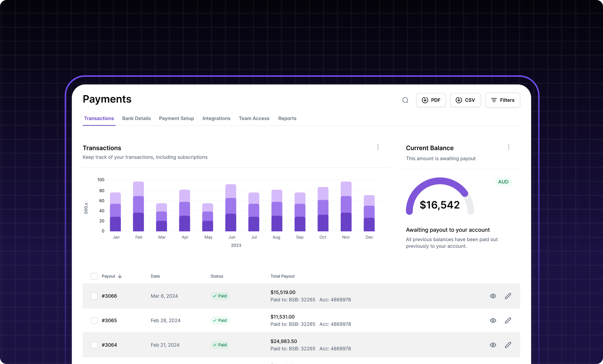This screenshot has width=603, height=364.
Task: View details of payout #3065
Action: [493, 320]
